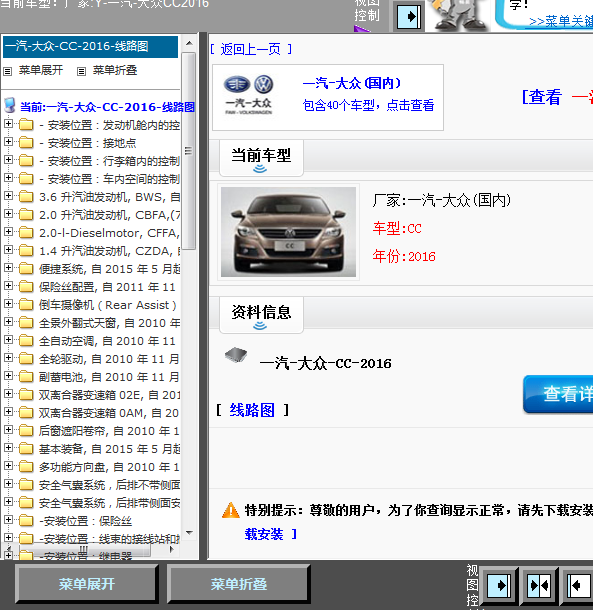
Task: Go back via 返回上一页 link
Action: (251, 49)
